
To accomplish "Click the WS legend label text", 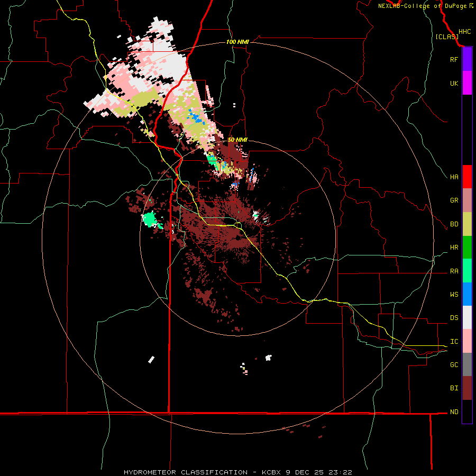I will point(454,294).
